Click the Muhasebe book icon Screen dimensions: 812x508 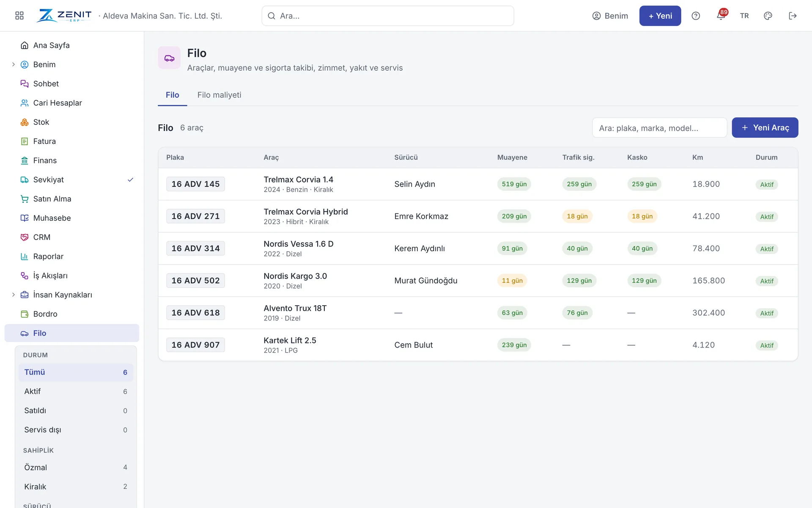[x=25, y=218]
